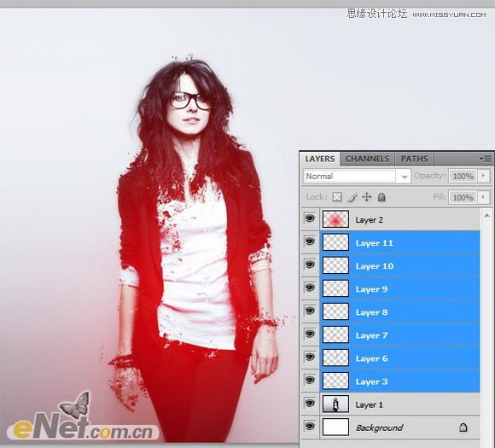Select the layer named Layer 2
Image resolution: width=495 pixels, height=448 pixels.
[x=369, y=220]
